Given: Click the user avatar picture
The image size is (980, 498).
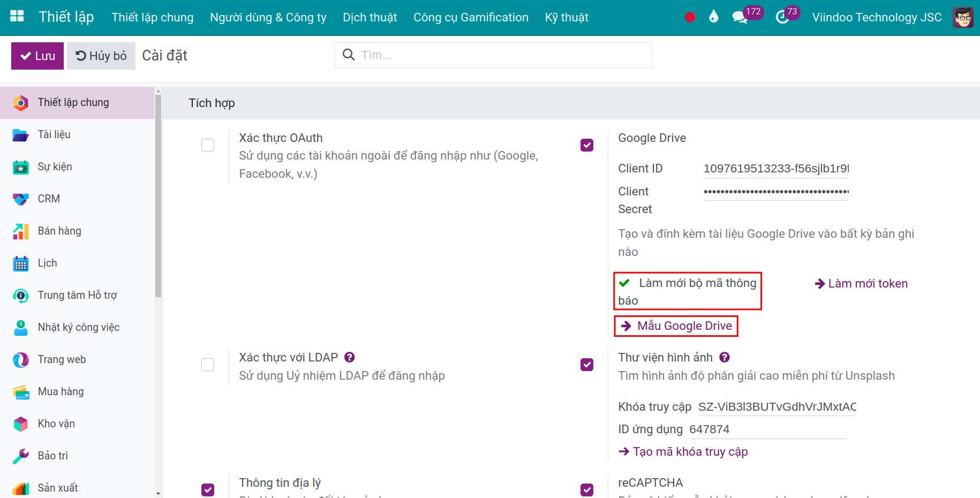Looking at the screenshot, I should point(963,17).
